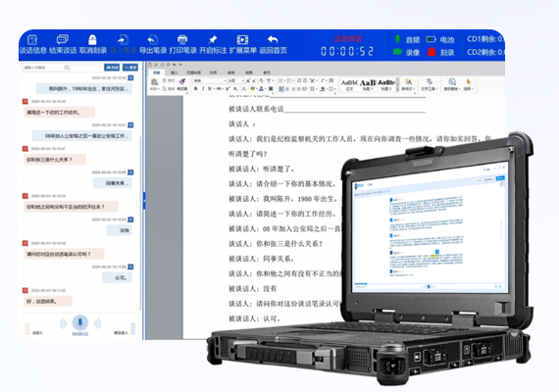
Task: Click chat bubble '好，谈话结束。'
Action: (x=48, y=301)
